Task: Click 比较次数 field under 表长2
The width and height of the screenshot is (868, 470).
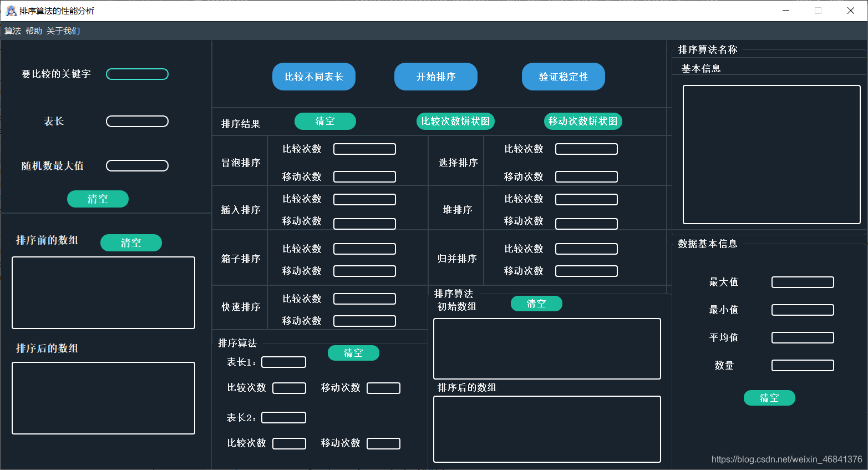Action: [x=290, y=444]
